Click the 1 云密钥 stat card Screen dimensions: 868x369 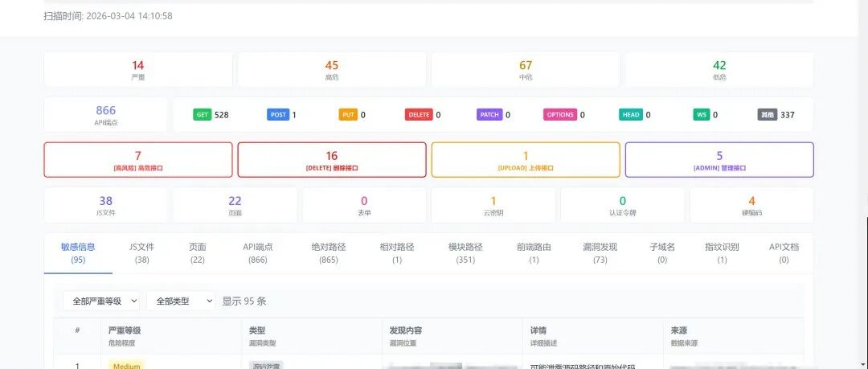[x=493, y=205]
